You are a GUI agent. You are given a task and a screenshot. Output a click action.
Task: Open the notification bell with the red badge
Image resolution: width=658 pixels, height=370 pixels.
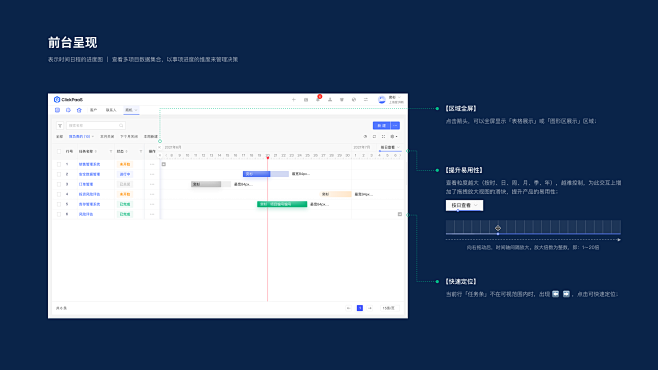(318, 99)
